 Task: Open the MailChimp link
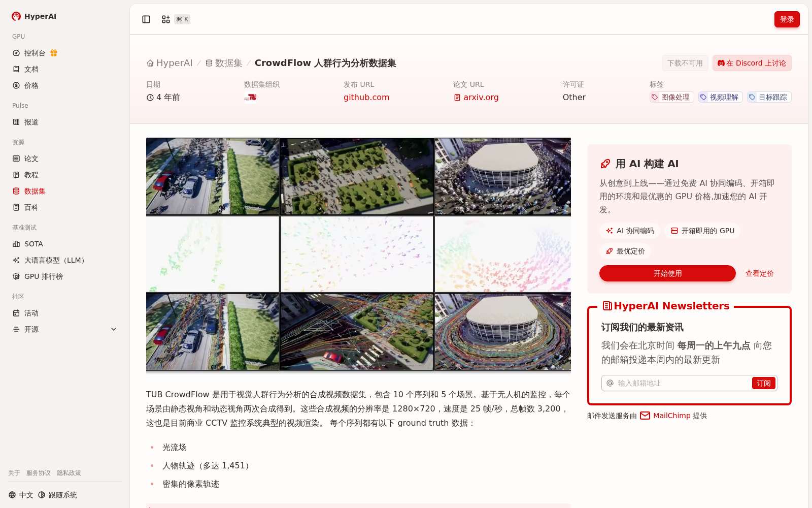671,416
